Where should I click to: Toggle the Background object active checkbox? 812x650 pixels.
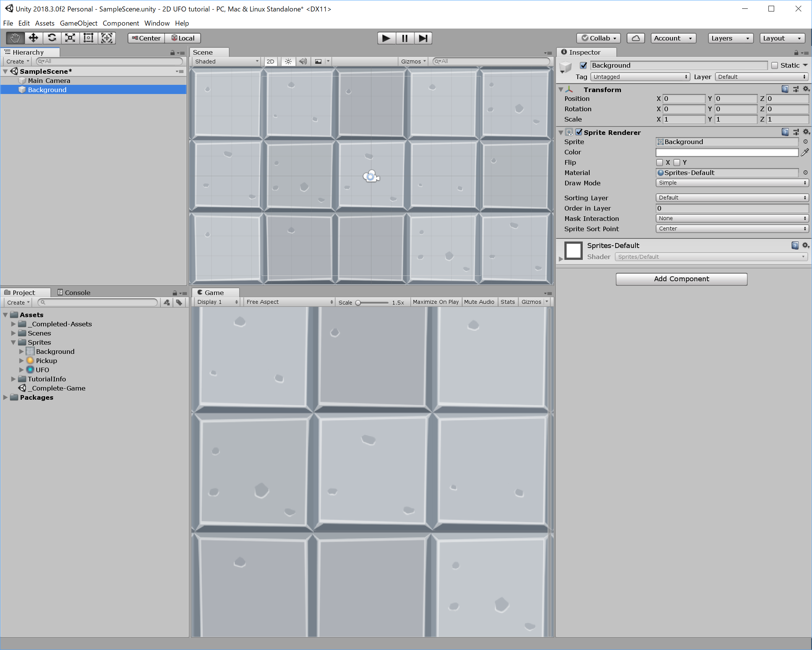coord(583,65)
